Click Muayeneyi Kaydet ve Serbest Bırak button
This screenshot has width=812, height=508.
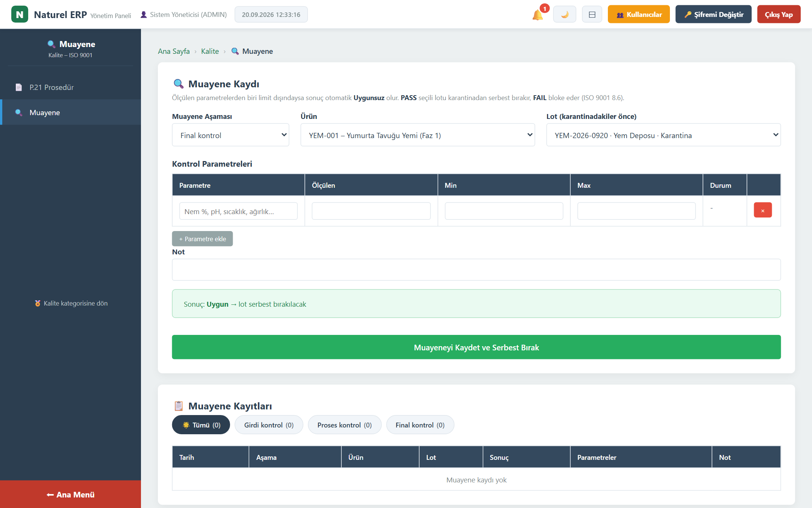[x=476, y=347]
